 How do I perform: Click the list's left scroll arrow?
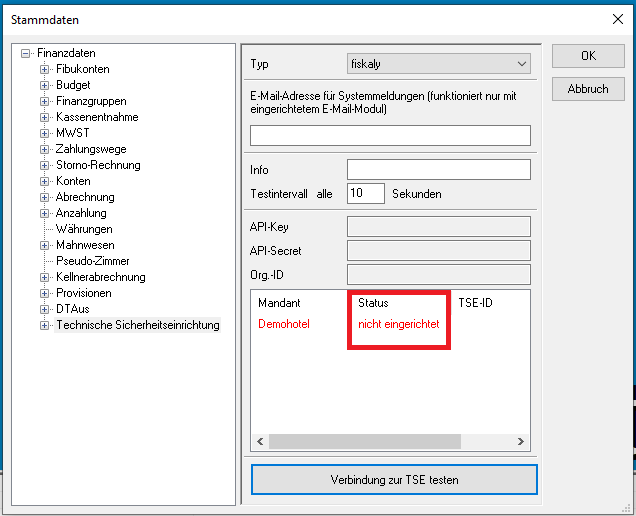(x=260, y=441)
